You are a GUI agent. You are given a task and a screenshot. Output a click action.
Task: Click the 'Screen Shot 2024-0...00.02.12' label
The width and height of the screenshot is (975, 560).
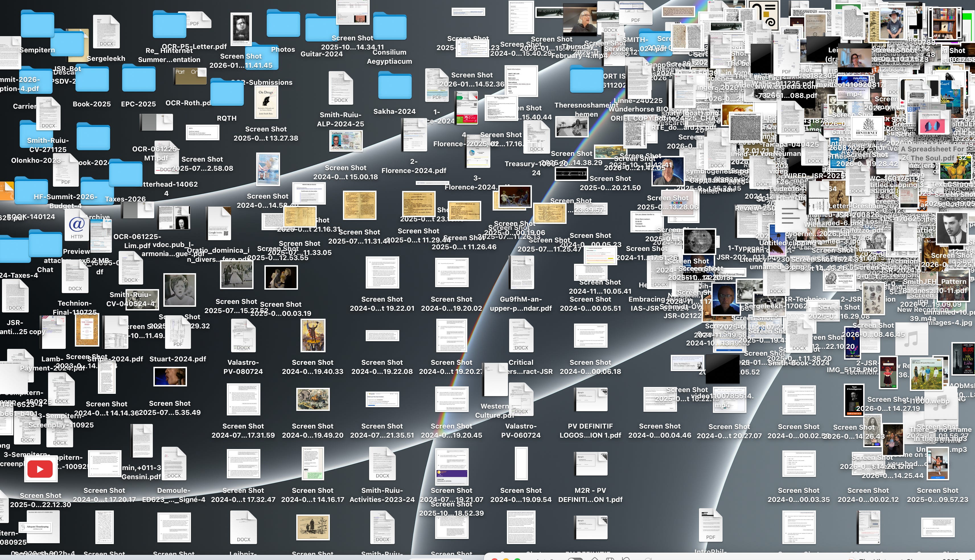tap(868, 495)
